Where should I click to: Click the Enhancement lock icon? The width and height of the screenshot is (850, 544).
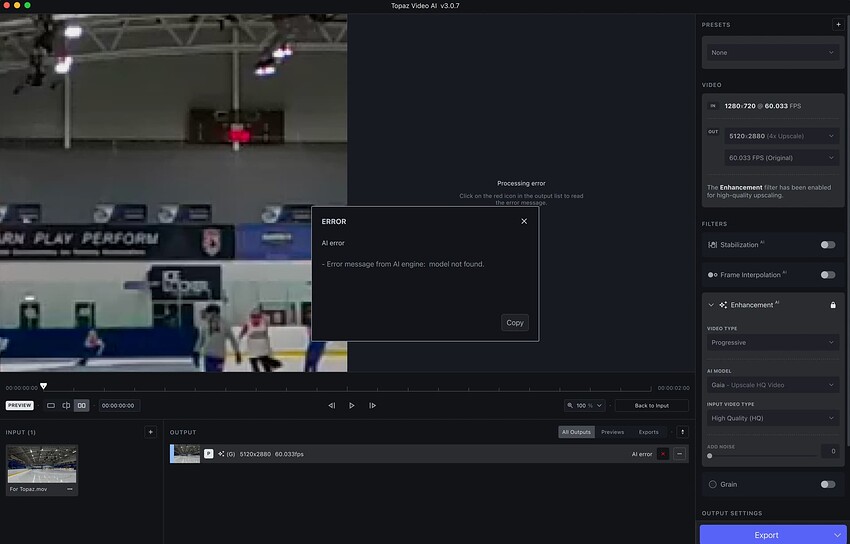point(833,305)
